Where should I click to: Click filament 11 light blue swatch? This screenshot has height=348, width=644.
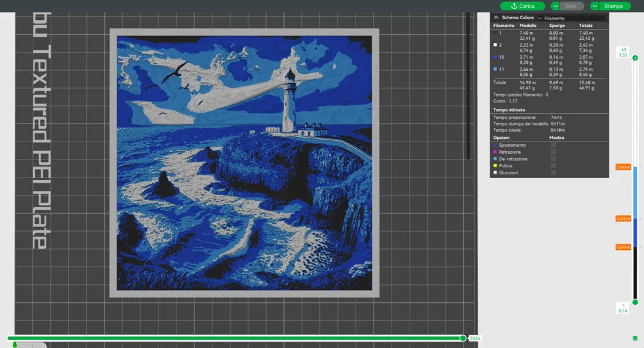(495, 69)
